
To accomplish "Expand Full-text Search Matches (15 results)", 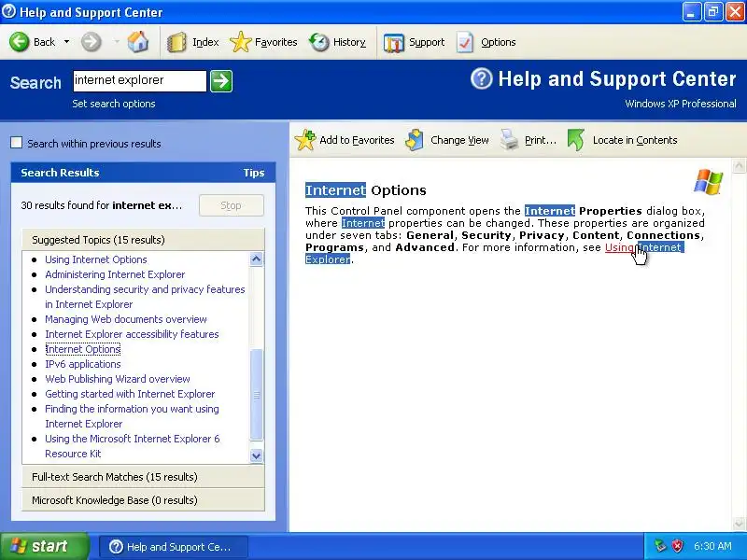I will 143,477.
